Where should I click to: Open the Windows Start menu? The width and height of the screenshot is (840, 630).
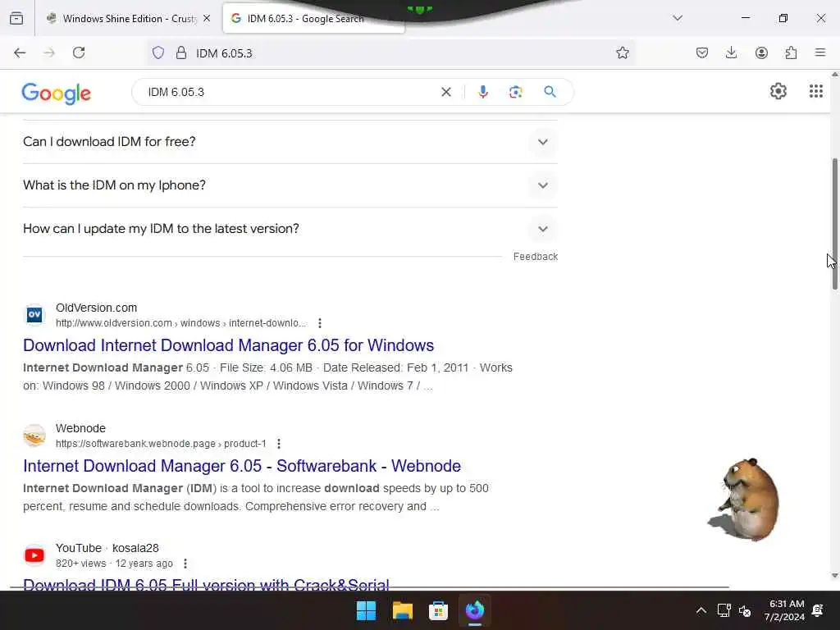pos(367,610)
